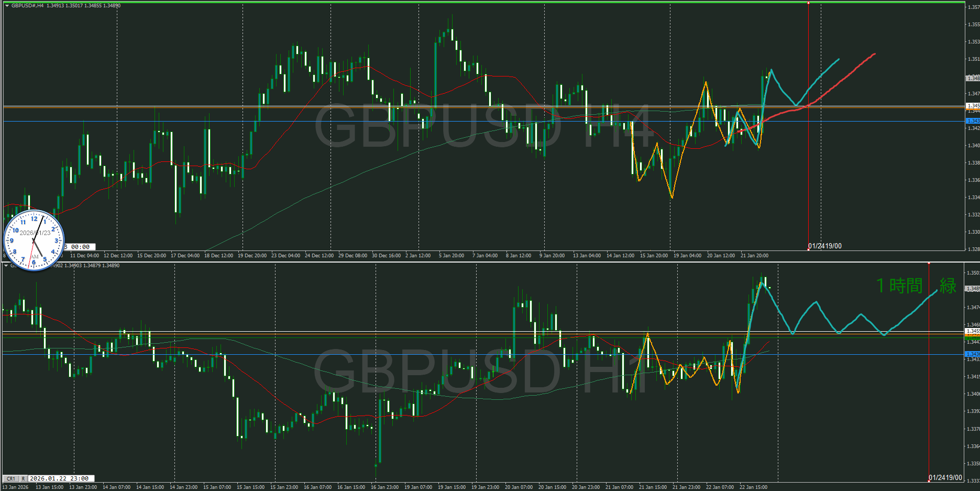The image size is (980, 491).
Task: Click the 21 Jan 20:00 time axis label
Action: click(754, 256)
